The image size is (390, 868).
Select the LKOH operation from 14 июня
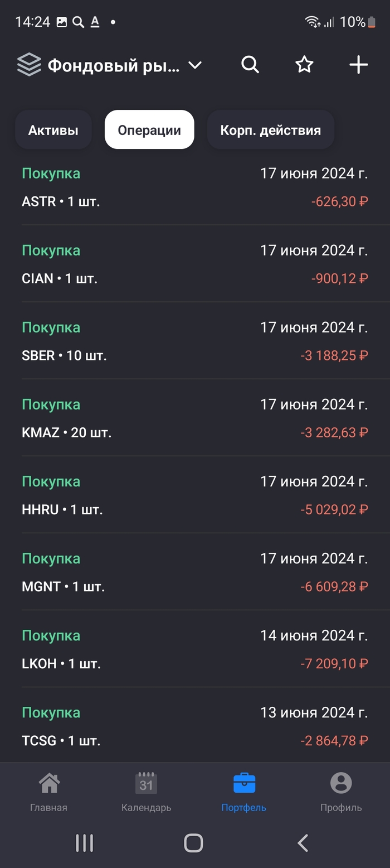[194, 649]
